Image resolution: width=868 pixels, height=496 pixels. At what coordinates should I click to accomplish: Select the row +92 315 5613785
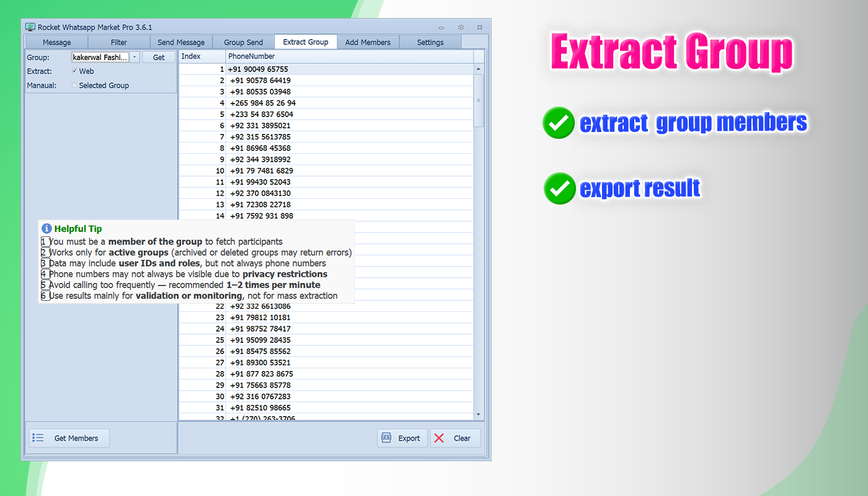click(x=326, y=137)
